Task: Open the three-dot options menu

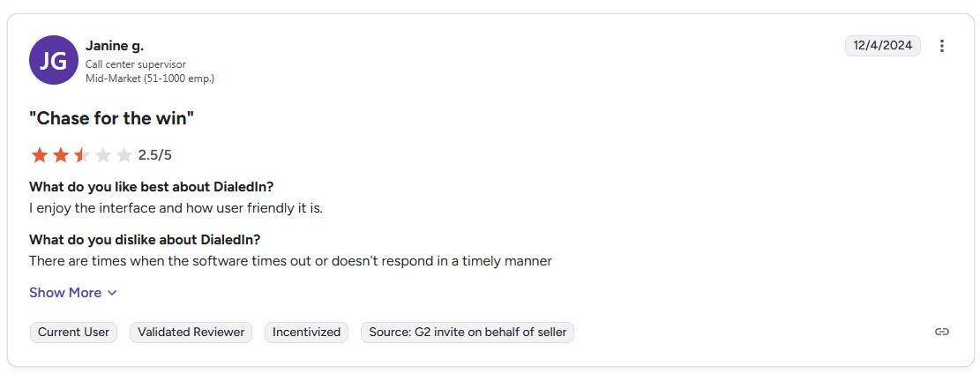Action: (941, 46)
